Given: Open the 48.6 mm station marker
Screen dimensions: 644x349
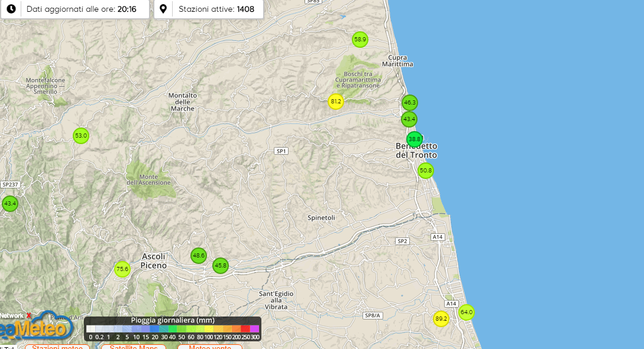Looking at the screenshot, I should click(198, 256).
